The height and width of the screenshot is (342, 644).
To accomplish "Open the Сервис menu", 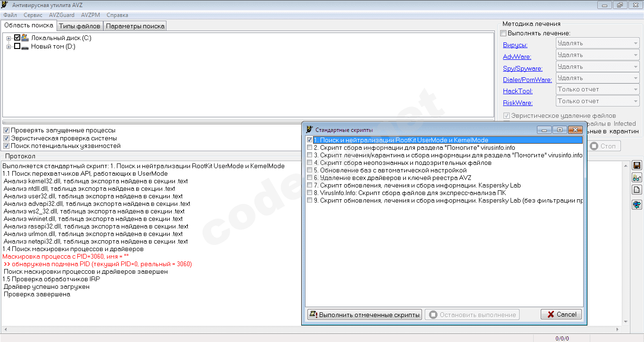I will point(33,15).
